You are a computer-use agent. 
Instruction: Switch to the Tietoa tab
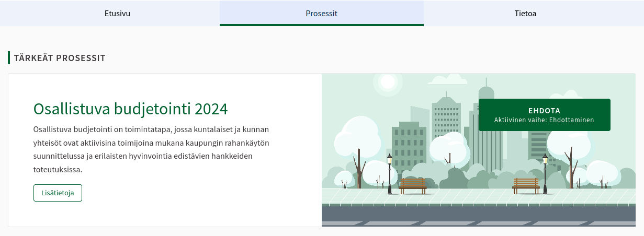tap(525, 13)
